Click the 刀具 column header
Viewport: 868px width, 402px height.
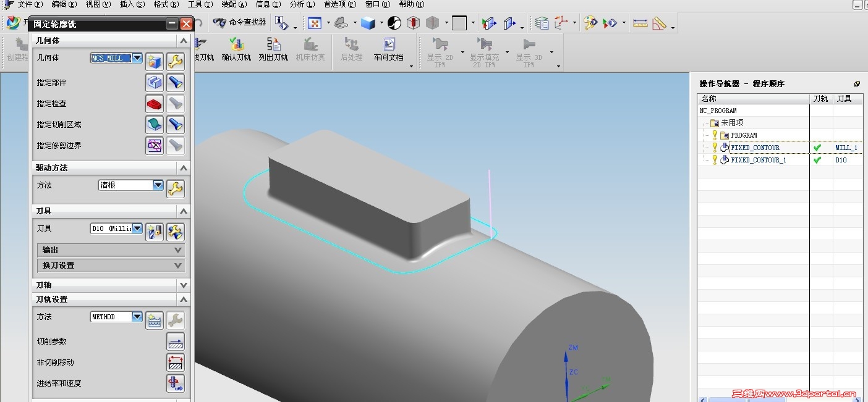(846, 99)
